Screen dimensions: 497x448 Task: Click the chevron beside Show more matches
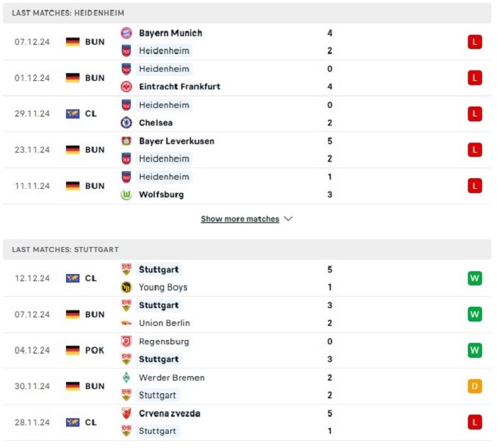point(288,219)
